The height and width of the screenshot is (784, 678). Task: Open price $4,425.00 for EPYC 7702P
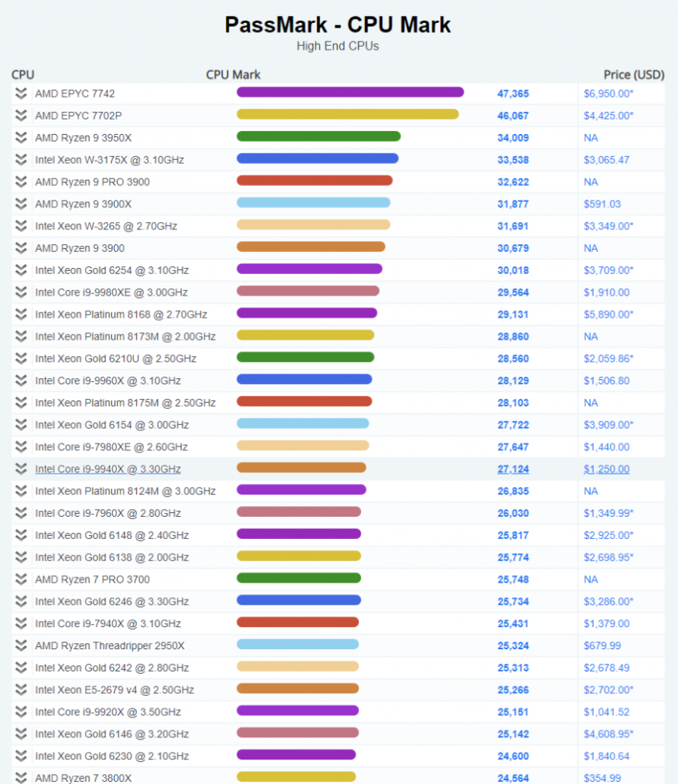click(x=608, y=116)
